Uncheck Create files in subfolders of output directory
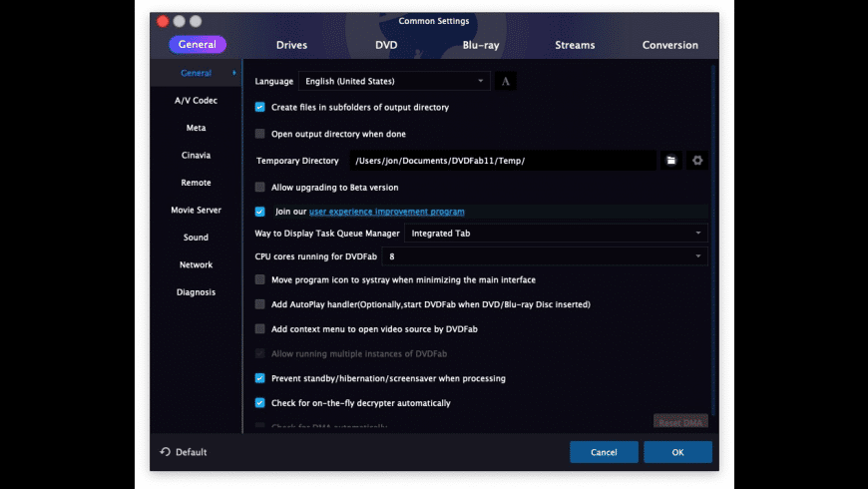This screenshot has height=489, width=868. pyautogui.click(x=260, y=107)
